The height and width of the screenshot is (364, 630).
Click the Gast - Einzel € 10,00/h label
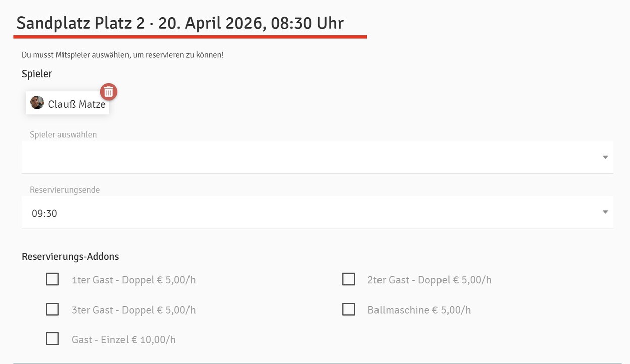(123, 340)
